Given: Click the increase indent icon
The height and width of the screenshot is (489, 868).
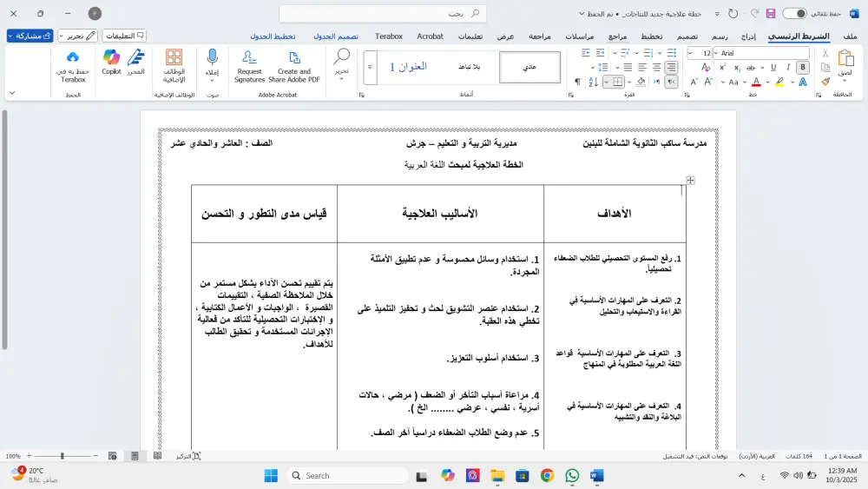Looking at the screenshot, I should coord(586,53).
